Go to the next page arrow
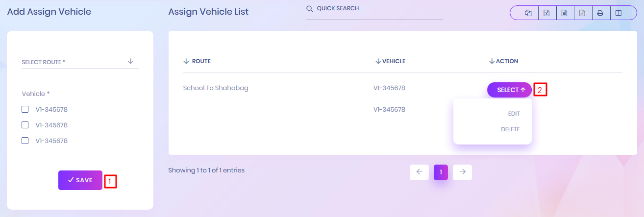Screen dimensions: 644x217 click(x=462, y=172)
